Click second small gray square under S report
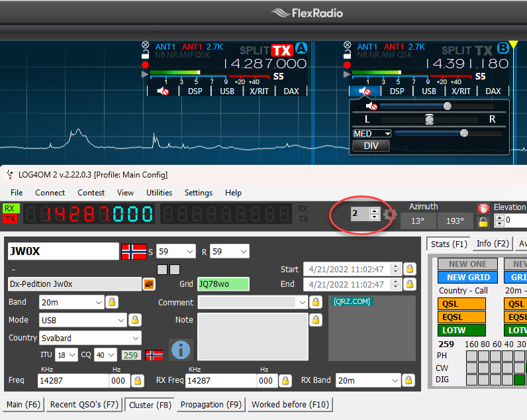The height and width of the screenshot is (420, 527). 175,270
